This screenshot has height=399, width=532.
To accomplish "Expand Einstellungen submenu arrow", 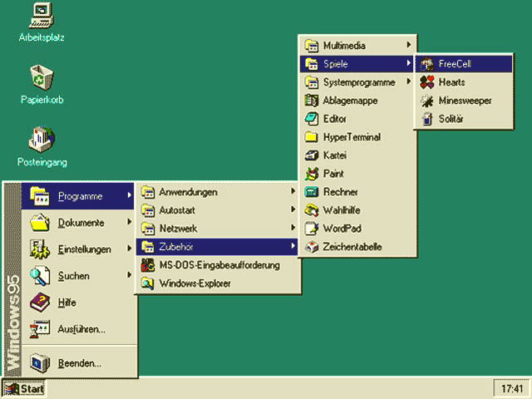I will (x=130, y=249).
